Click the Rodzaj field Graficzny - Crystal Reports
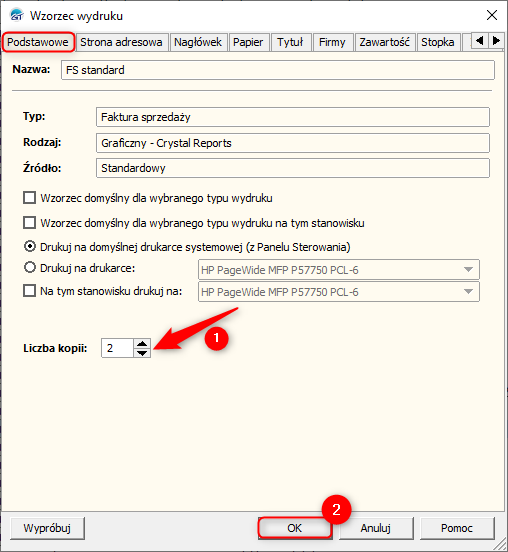This screenshot has width=508, height=552. tap(293, 143)
